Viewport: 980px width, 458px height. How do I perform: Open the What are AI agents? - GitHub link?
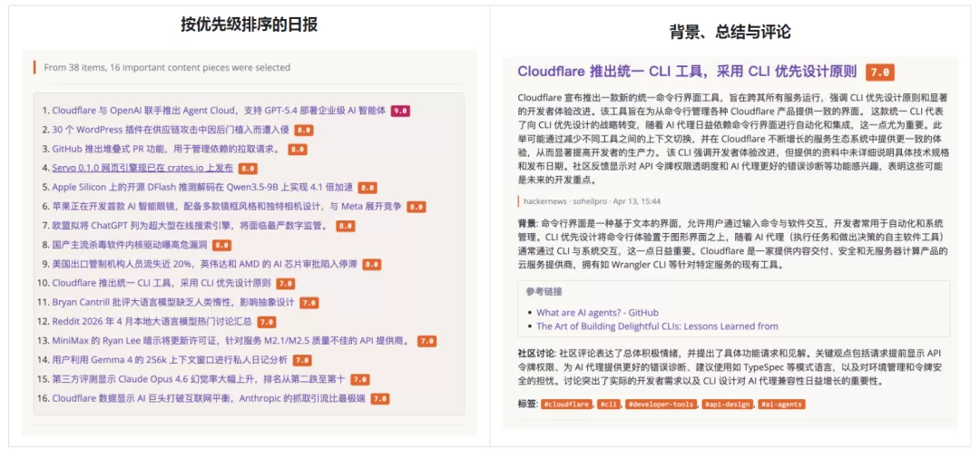597,312
